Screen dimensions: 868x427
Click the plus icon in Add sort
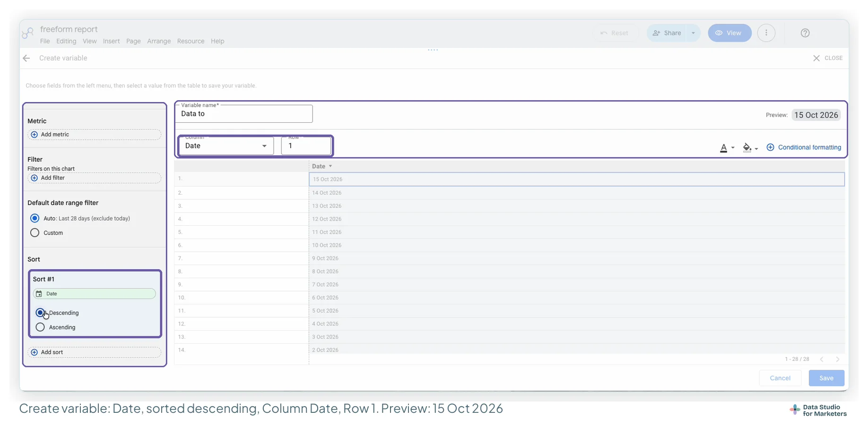click(34, 352)
